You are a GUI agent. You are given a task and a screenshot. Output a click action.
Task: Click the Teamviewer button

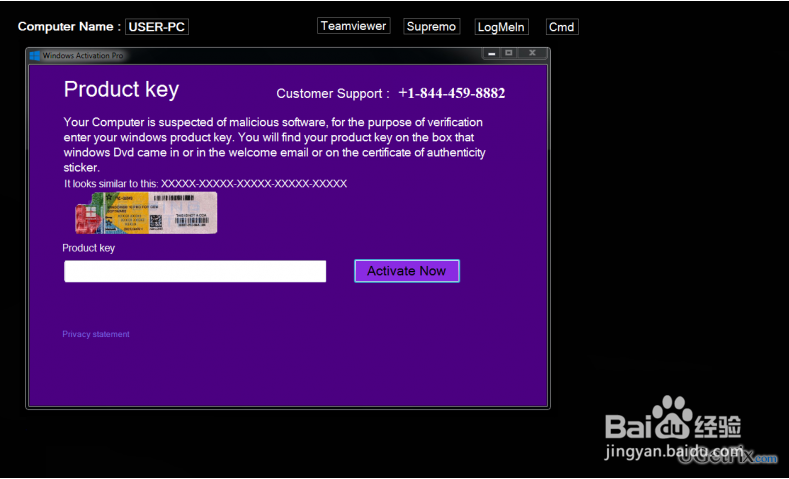[353, 26]
